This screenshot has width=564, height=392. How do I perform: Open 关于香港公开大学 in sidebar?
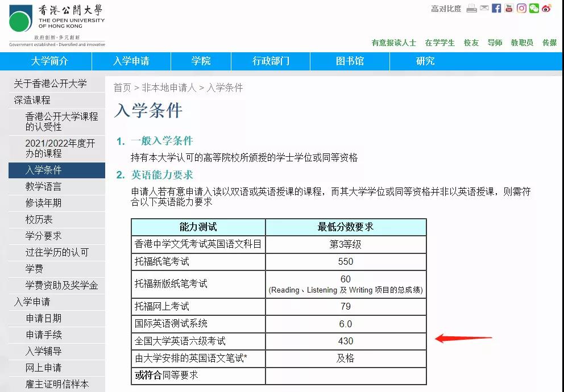(57, 84)
